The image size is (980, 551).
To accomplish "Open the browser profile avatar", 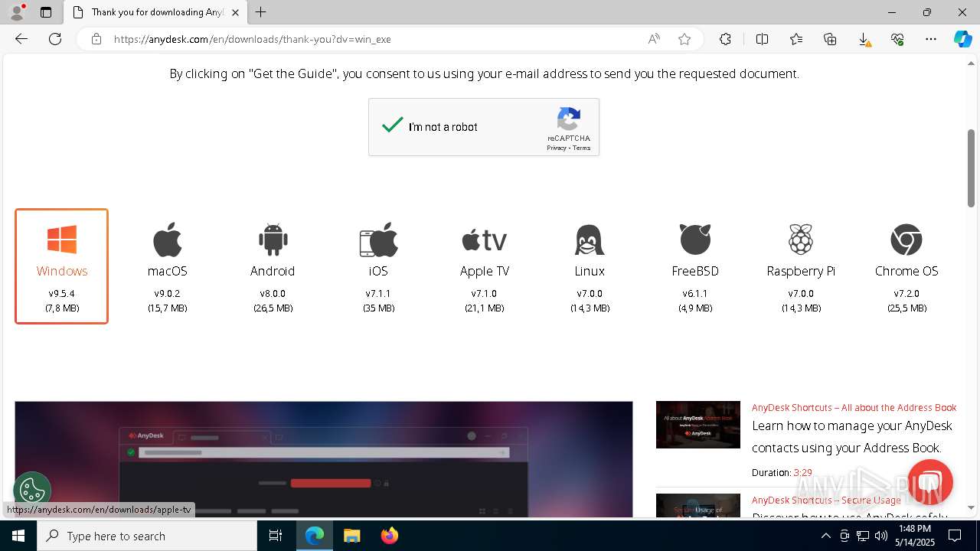I will point(17,12).
